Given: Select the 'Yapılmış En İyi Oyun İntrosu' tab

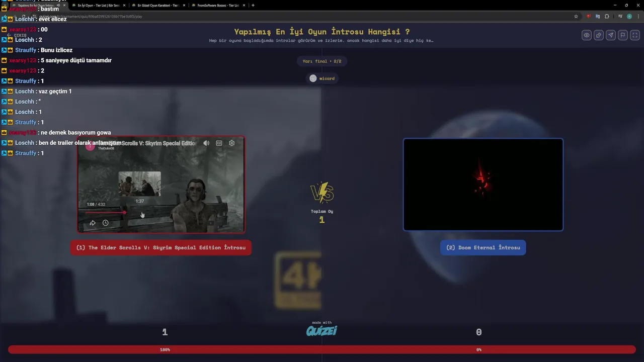Looking at the screenshot, I should tap(38, 5).
